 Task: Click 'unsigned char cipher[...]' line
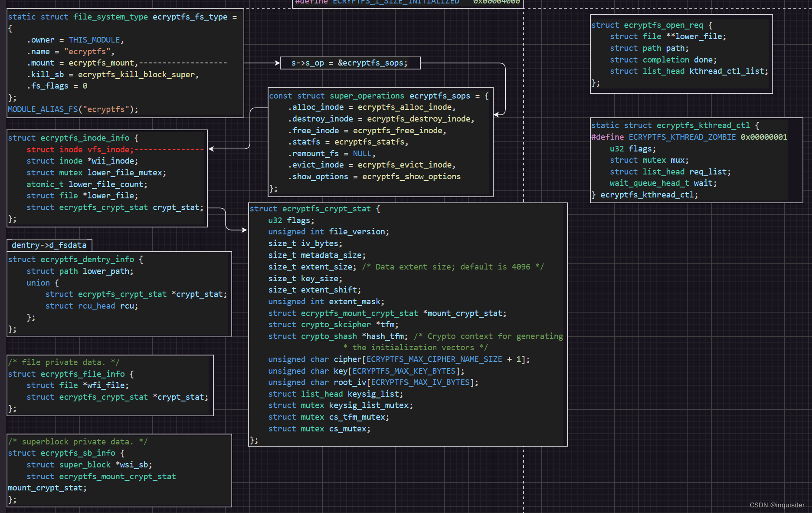point(399,359)
